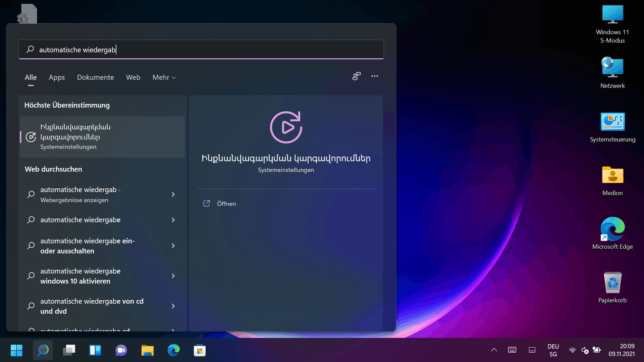Expand chevron for 'ein- oder ausschalten' suggestion
644x362 pixels.
[x=173, y=246]
